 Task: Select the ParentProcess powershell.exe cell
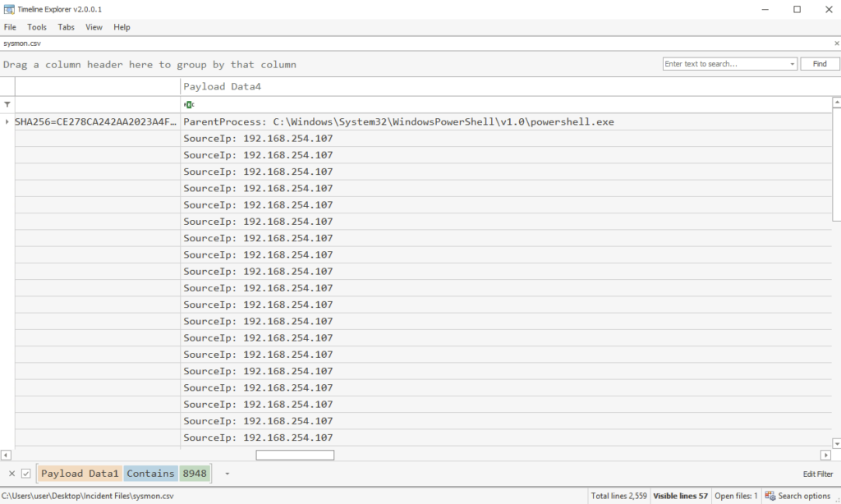pos(506,121)
